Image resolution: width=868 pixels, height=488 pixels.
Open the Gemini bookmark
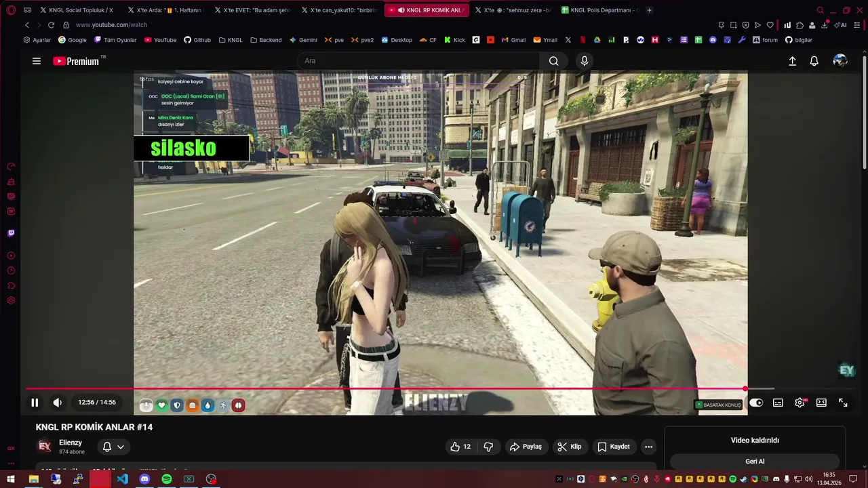click(x=303, y=40)
